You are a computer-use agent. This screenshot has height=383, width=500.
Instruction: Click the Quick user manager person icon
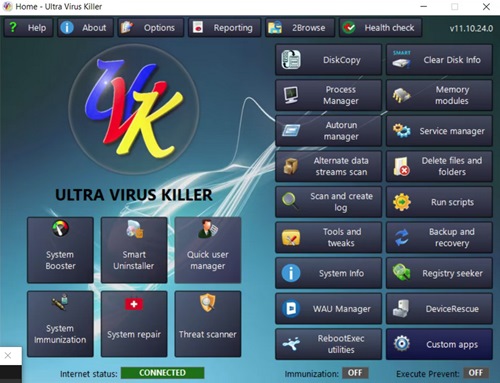coord(208,229)
